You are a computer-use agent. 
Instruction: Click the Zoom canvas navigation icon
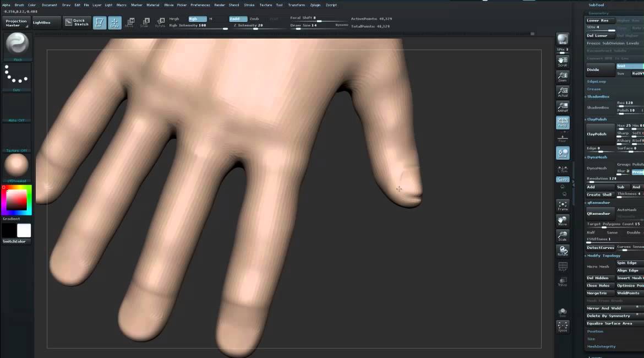(x=563, y=77)
